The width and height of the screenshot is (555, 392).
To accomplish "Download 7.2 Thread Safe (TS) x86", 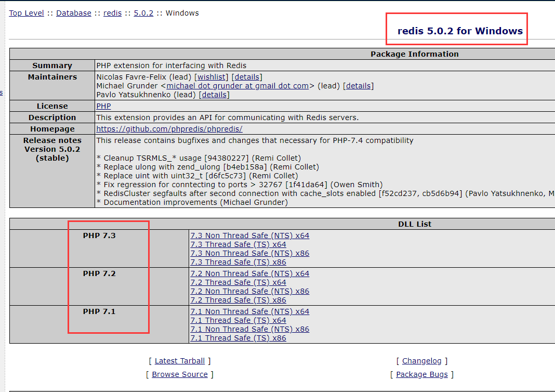I will point(238,300).
